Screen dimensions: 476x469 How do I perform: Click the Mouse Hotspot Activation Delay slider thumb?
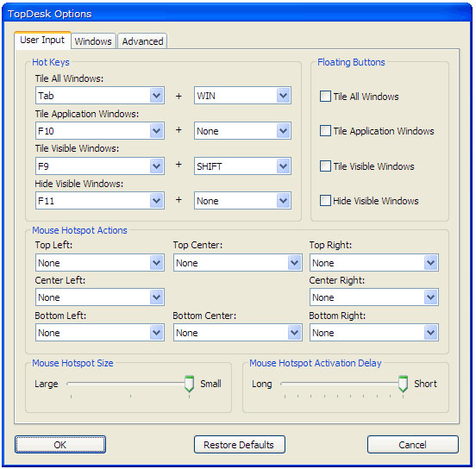click(403, 384)
